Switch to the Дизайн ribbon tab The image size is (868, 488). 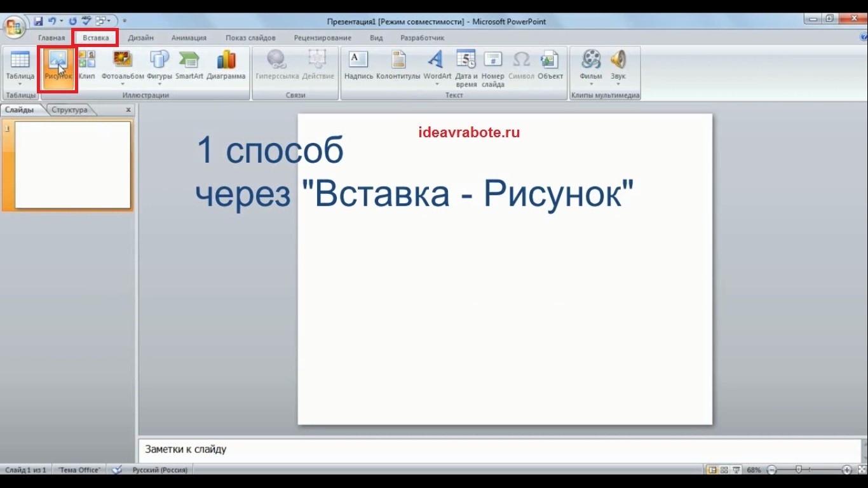click(141, 37)
